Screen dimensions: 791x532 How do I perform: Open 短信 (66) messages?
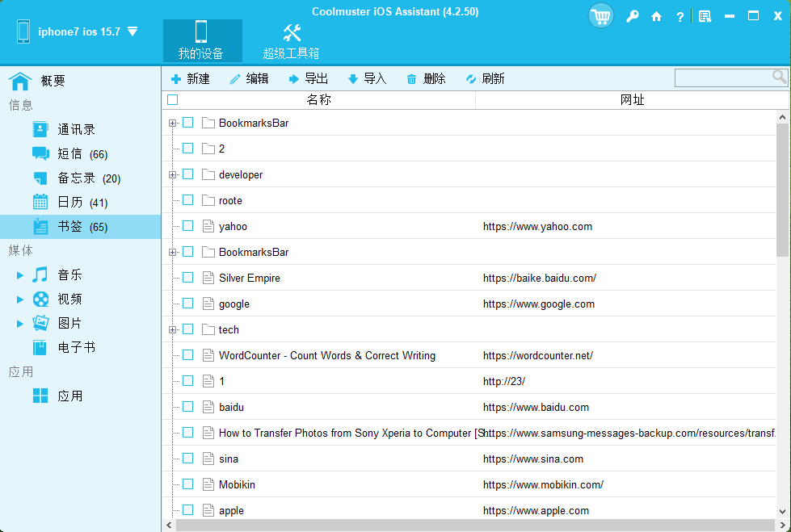69,154
